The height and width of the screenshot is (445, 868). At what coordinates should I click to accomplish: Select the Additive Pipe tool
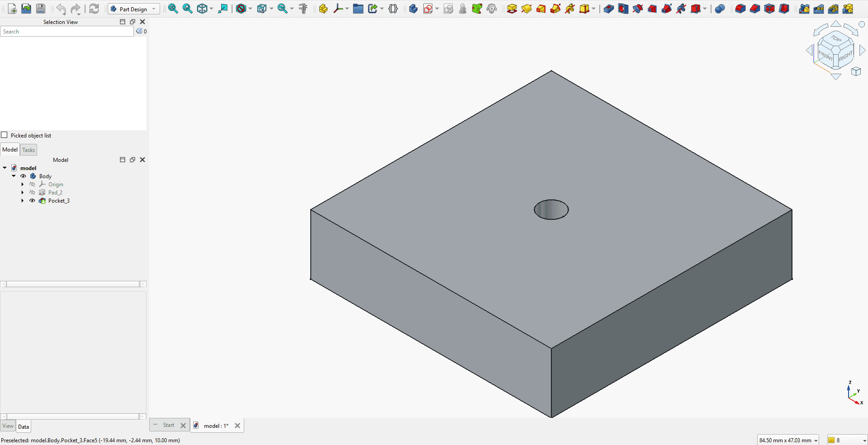(555, 9)
